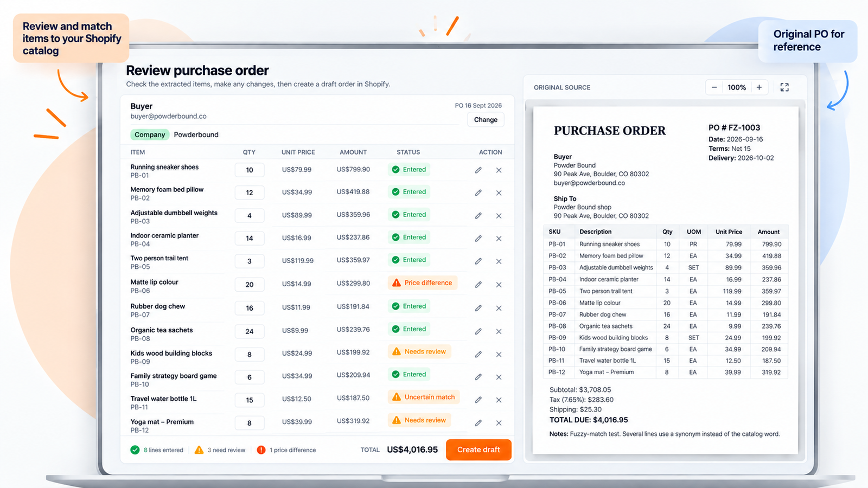This screenshot has height=488, width=868.
Task: Edit the Organic tea sachets line
Action: [478, 331]
